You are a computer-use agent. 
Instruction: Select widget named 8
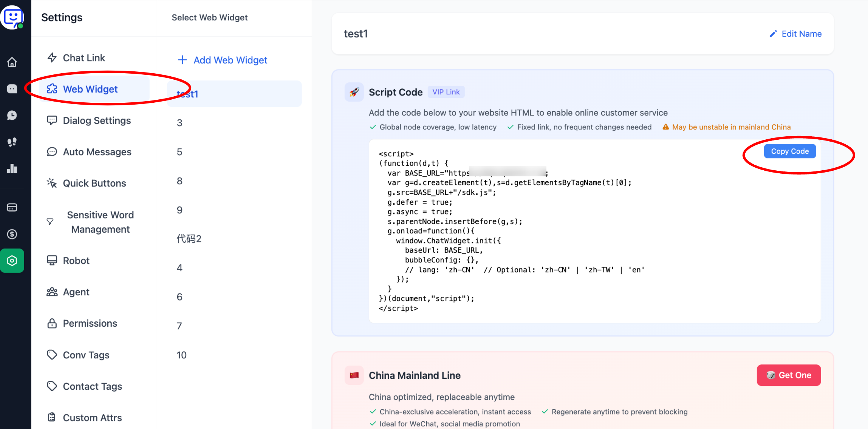coord(234,181)
